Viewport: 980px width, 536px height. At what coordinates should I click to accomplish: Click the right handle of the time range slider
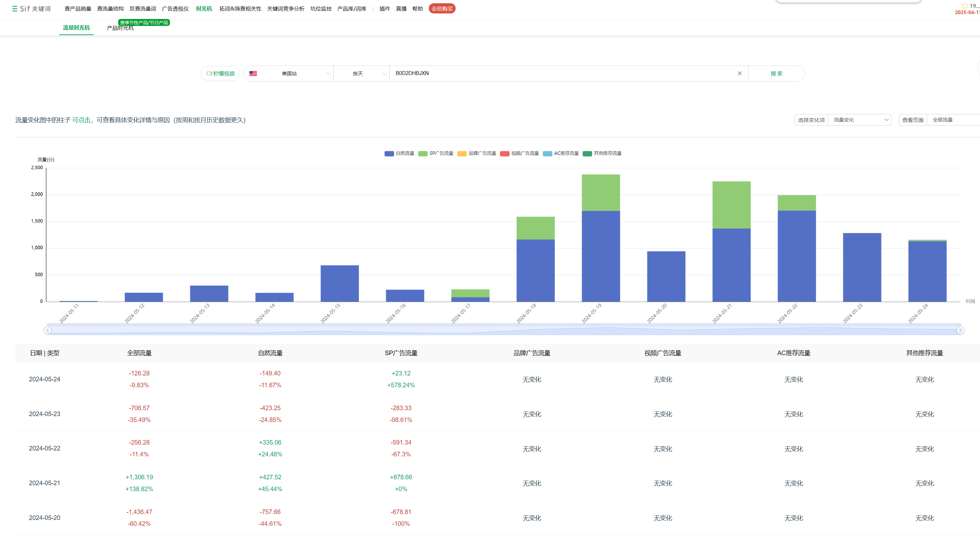[960, 330]
